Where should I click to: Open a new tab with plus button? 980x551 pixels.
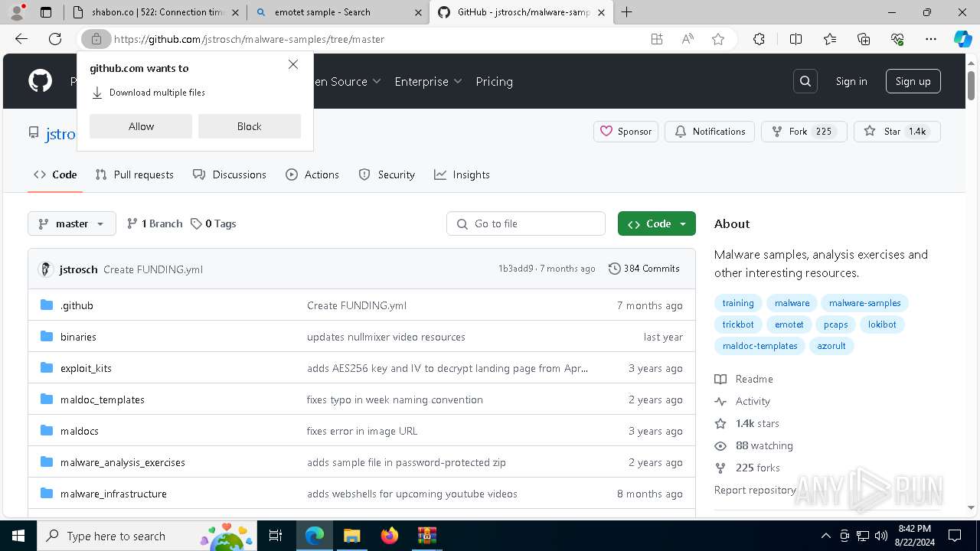tap(627, 12)
